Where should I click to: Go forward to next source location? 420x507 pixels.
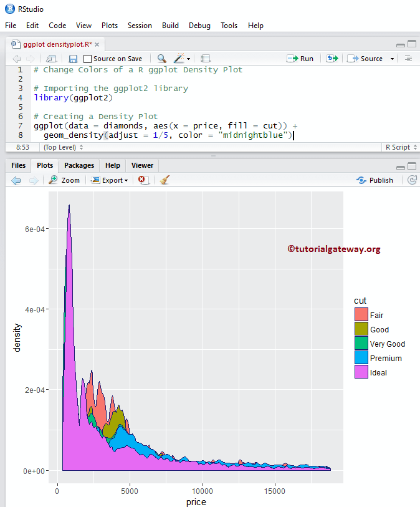pos(31,59)
